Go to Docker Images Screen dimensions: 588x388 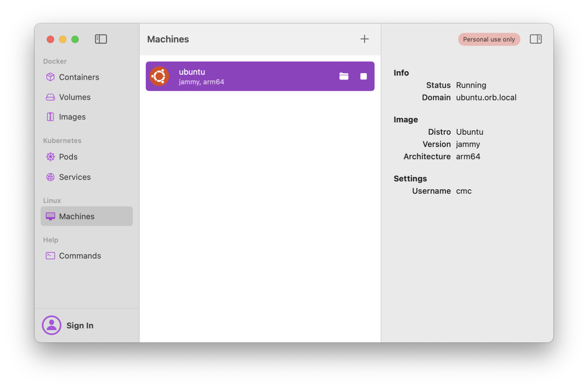coord(72,117)
